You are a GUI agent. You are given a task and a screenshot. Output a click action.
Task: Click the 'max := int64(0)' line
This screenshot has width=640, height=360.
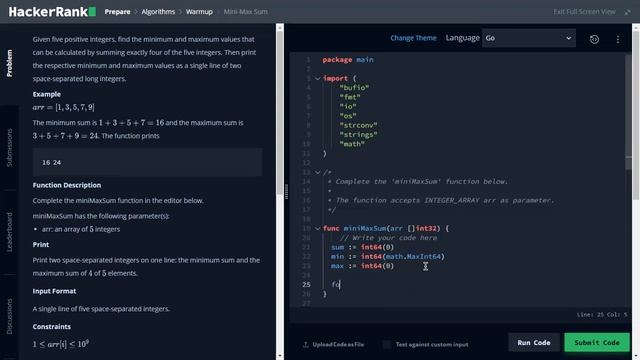click(362, 266)
